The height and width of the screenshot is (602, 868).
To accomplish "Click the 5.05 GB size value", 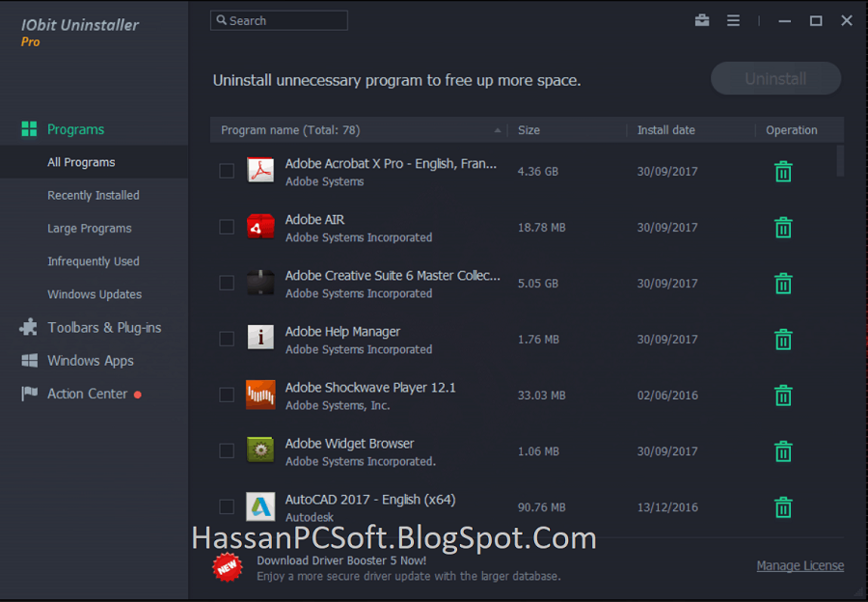I will tap(537, 284).
